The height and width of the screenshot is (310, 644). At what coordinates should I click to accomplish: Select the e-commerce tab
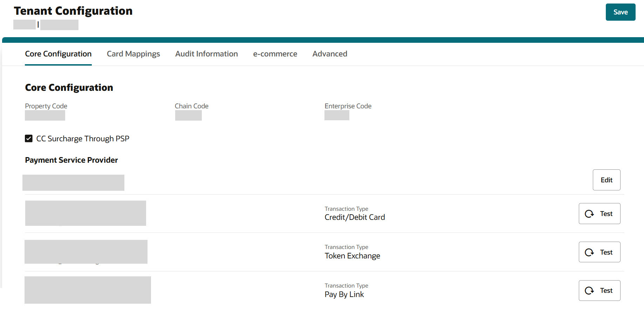pos(275,54)
